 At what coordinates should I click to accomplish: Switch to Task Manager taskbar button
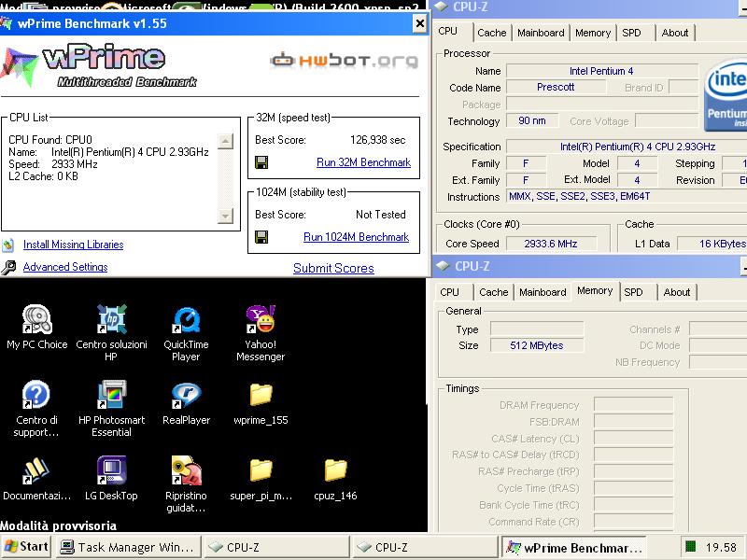[129, 547]
